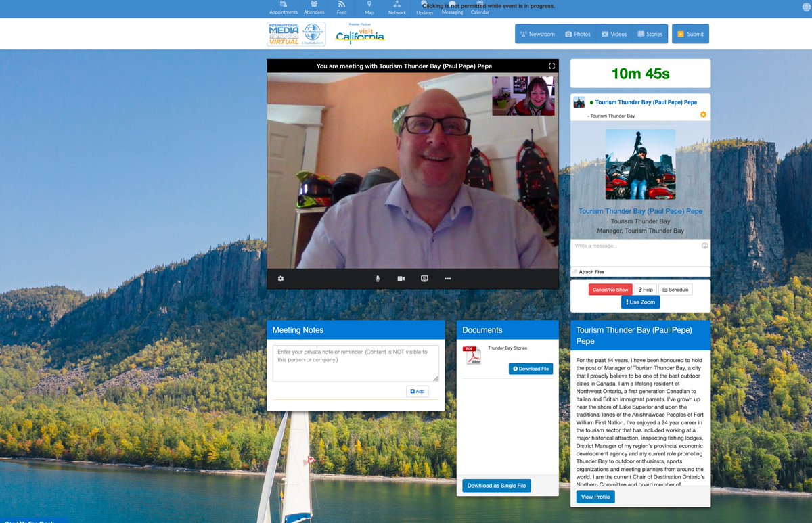812x523 pixels.
Task: Click the self-view video thumbnail
Action: click(x=523, y=95)
